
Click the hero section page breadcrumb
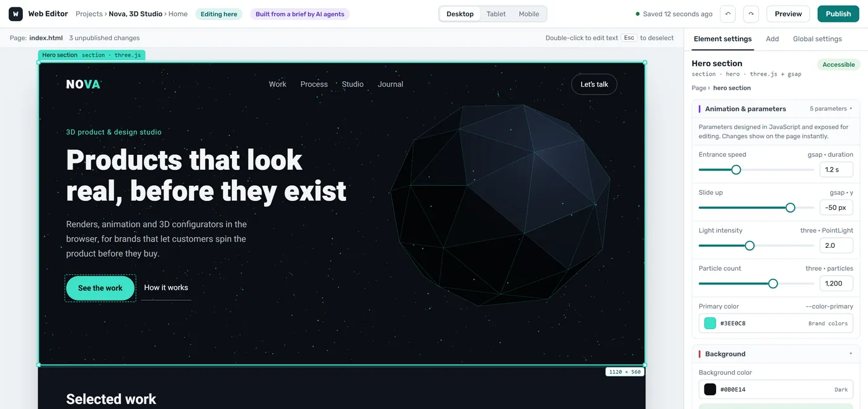pyautogui.click(x=732, y=88)
